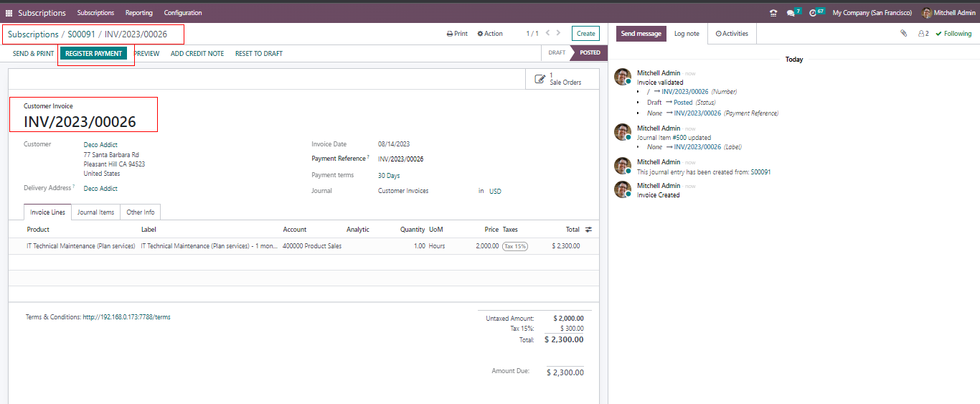Toggle optional columns in invoice lines
This screenshot has width=980, height=404.
[x=588, y=230]
